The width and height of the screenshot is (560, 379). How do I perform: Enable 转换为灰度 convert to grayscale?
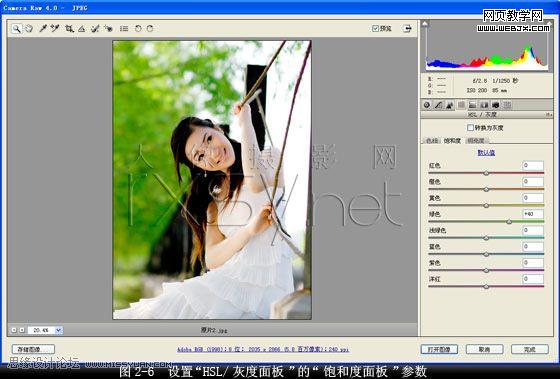click(470, 128)
